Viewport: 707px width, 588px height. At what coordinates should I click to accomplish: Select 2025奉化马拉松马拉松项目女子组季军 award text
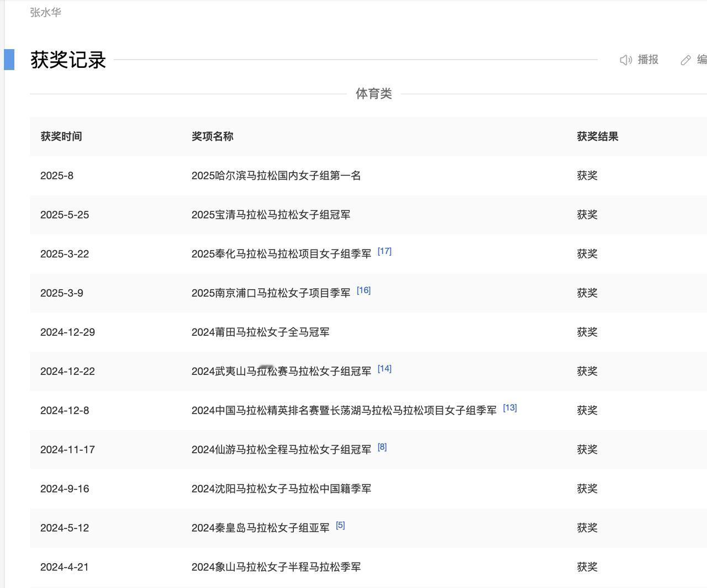point(281,254)
